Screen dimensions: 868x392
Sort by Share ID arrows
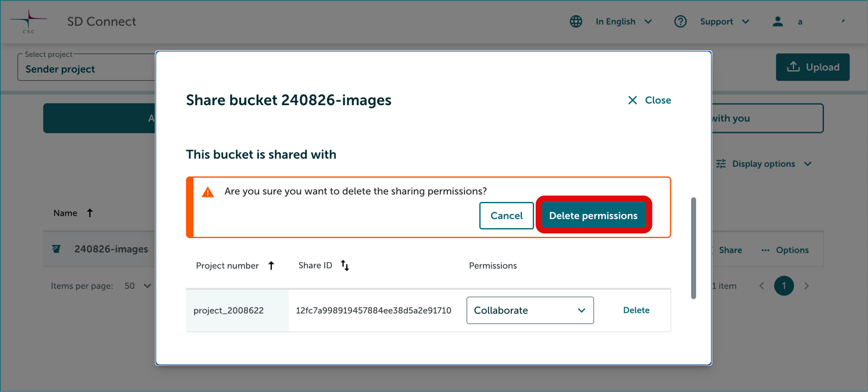point(345,265)
